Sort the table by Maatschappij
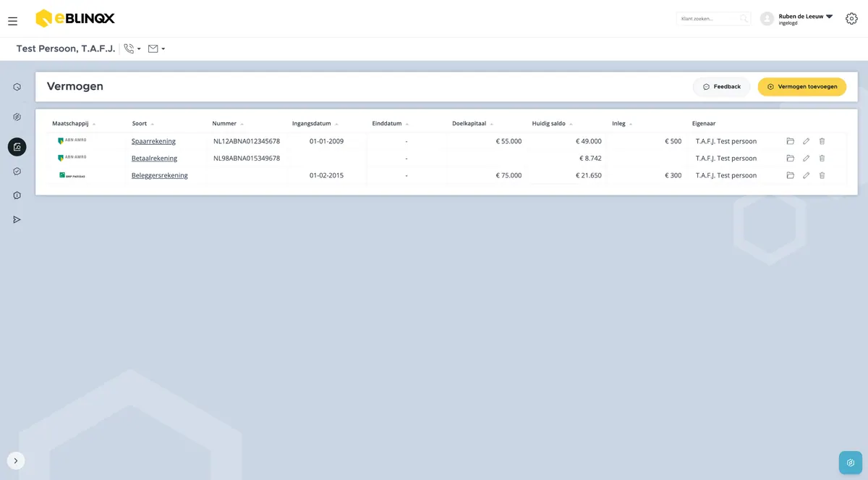This screenshot has height=480, width=868. point(74,124)
